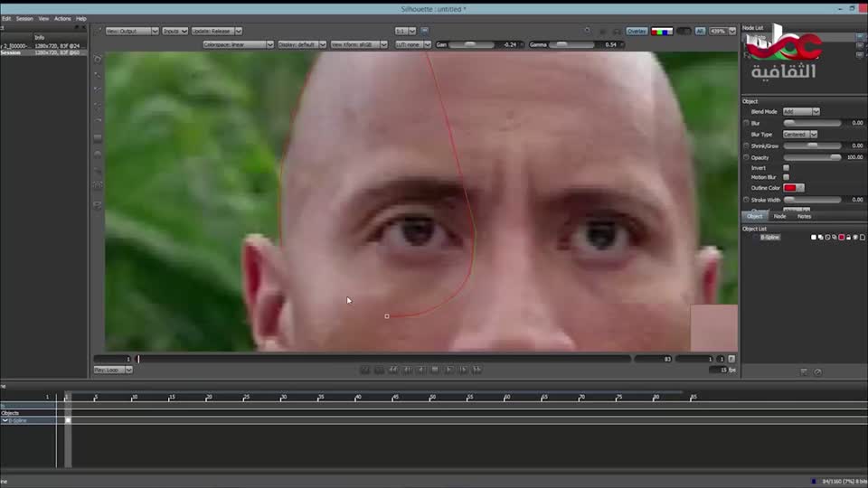Switch to the Notes tab
The width and height of the screenshot is (868, 488).
(804, 216)
